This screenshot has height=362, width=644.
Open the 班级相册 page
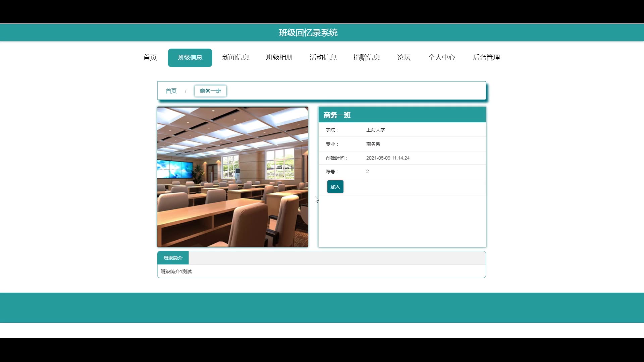click(279, 57)
